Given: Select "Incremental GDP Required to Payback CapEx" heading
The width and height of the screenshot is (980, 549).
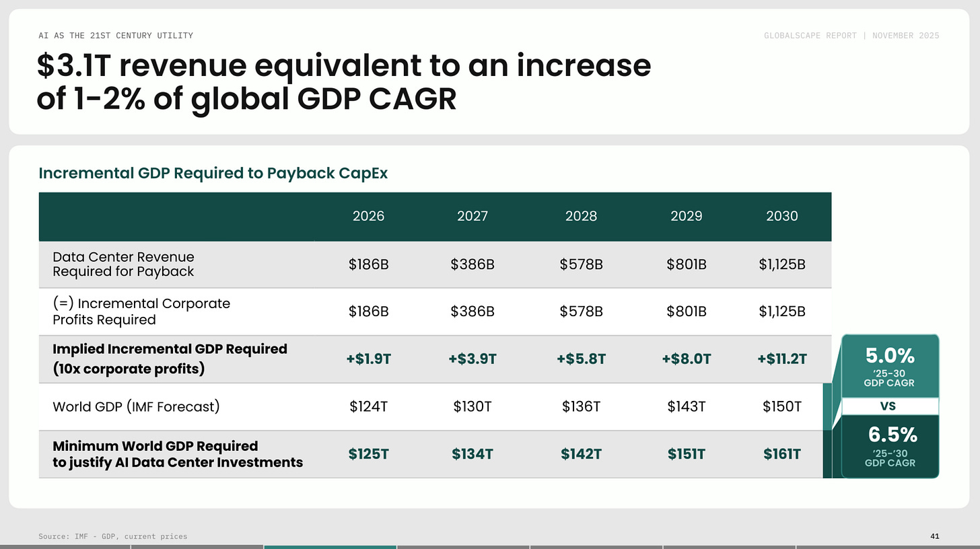Looking at the screenshot, I should pyautogui.click(x=213, y=173).
